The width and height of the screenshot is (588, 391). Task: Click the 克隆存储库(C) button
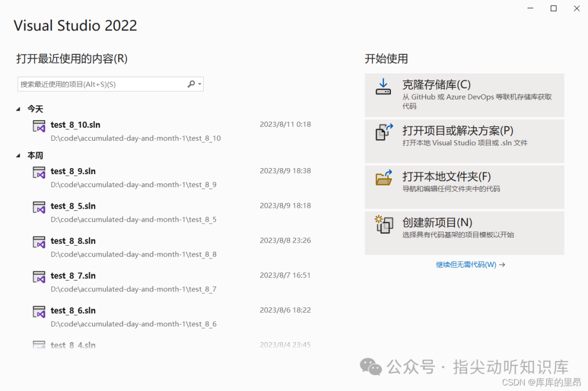[x=464, y=95]
